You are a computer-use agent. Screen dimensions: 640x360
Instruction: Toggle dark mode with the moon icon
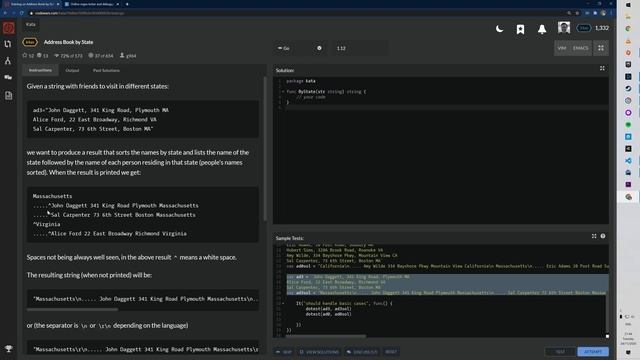tap(499, 29)
